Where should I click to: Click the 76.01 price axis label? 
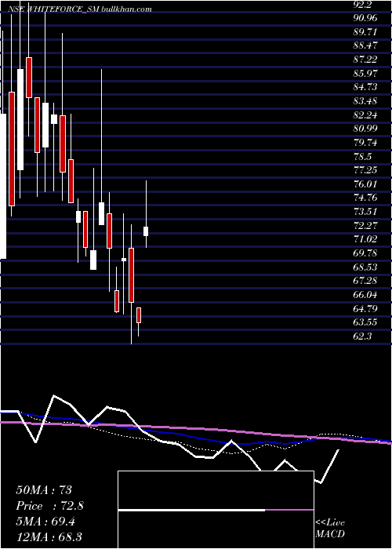pos(365,184)
